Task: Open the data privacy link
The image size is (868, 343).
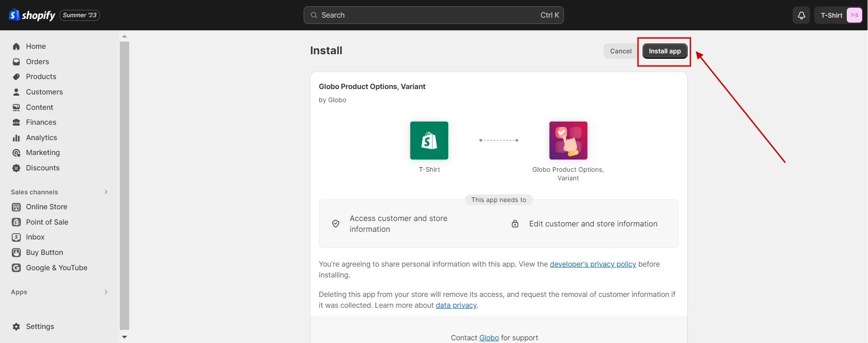Action: pyautogui.click(x=456, y=305)
